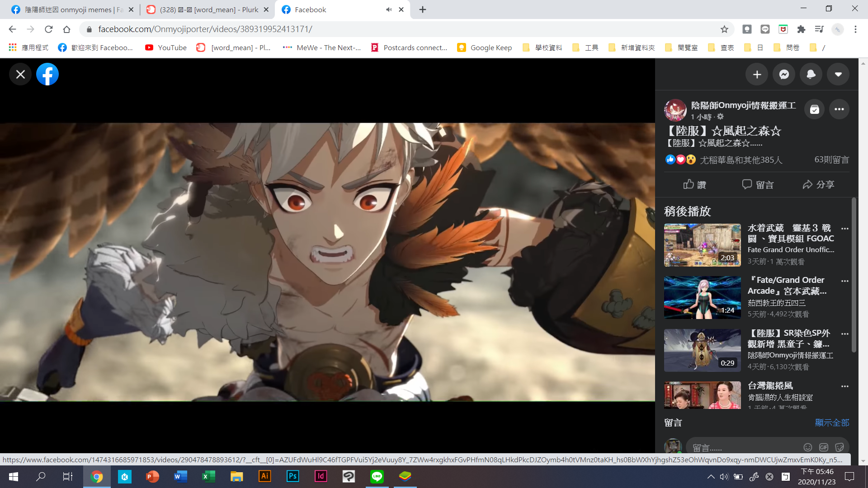868x488 pixels.
Task: Open the Windows Start menu
Action: (14, 476)
